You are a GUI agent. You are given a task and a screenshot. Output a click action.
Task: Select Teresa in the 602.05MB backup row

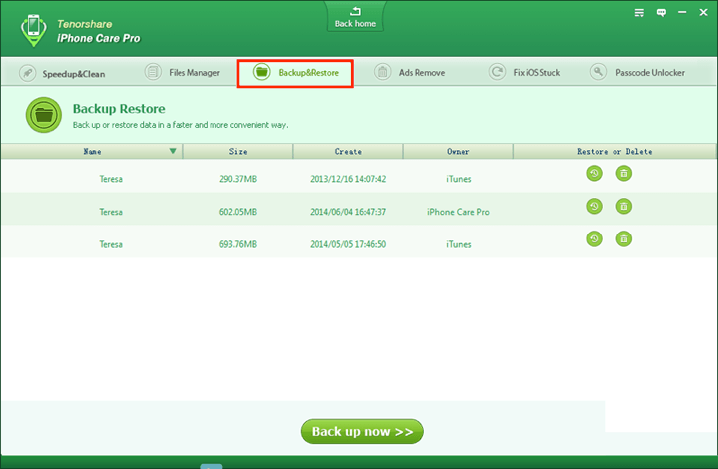click(x=111, y=212)
